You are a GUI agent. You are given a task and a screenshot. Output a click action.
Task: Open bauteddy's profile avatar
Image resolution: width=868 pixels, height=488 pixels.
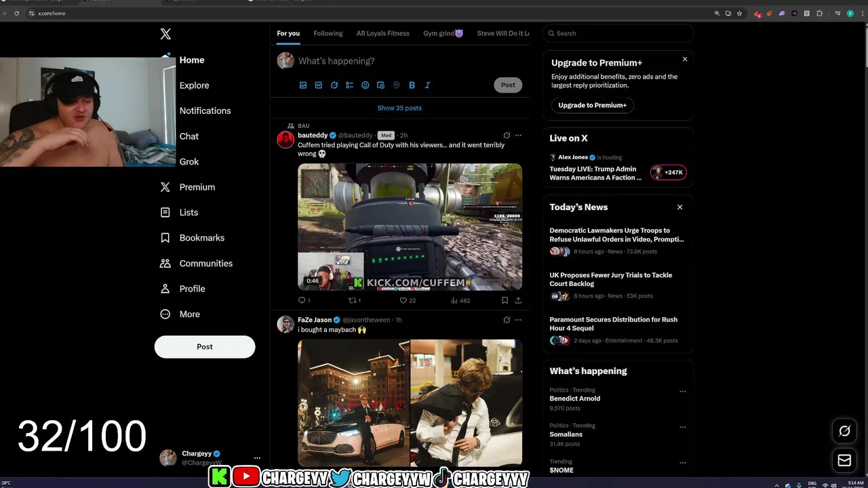[x=285, y=140]
